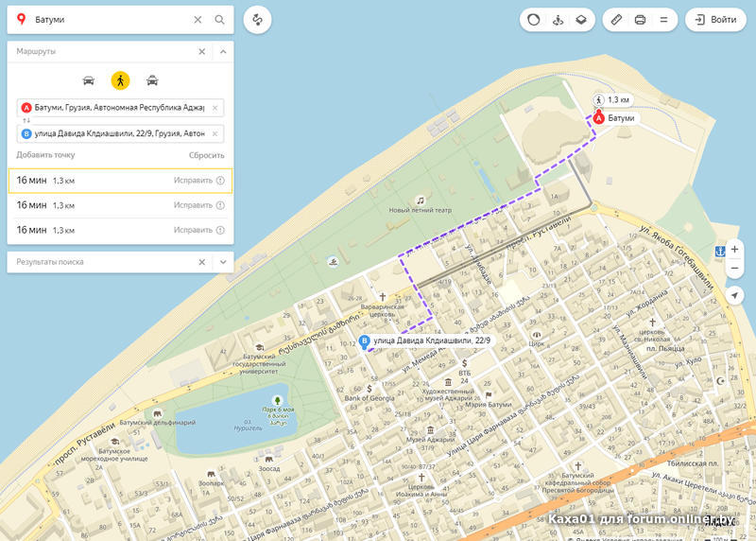This screenshot has height=541, width=756.
Task: Open map layers selector
Action: coord(581,20)
